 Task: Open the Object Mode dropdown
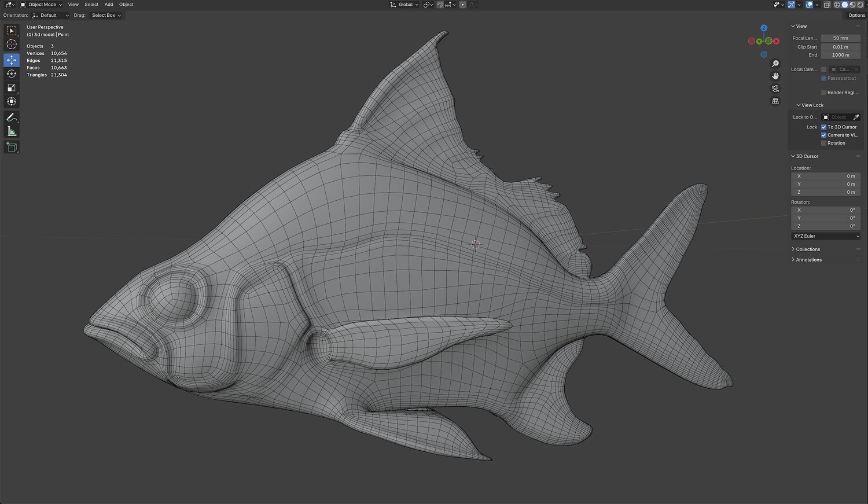41,5
